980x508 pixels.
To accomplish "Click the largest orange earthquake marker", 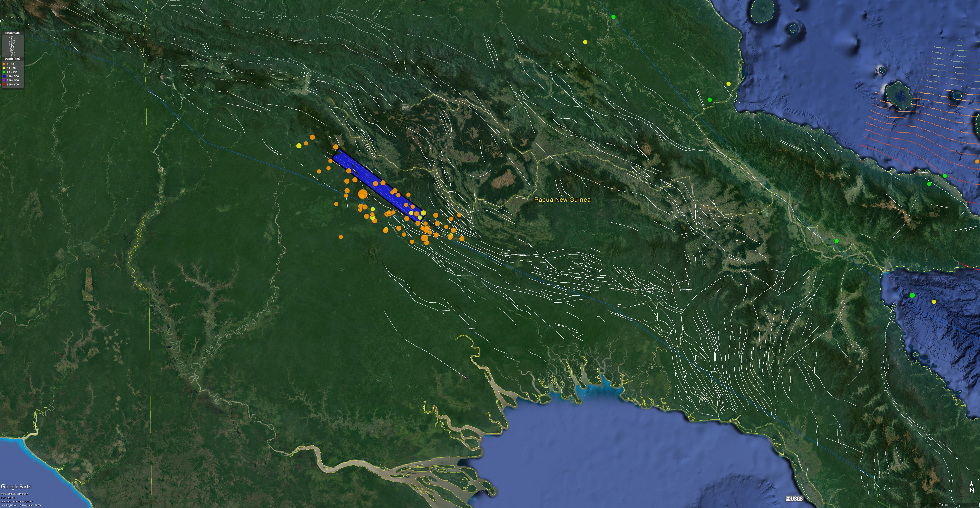I will [363, 194].
